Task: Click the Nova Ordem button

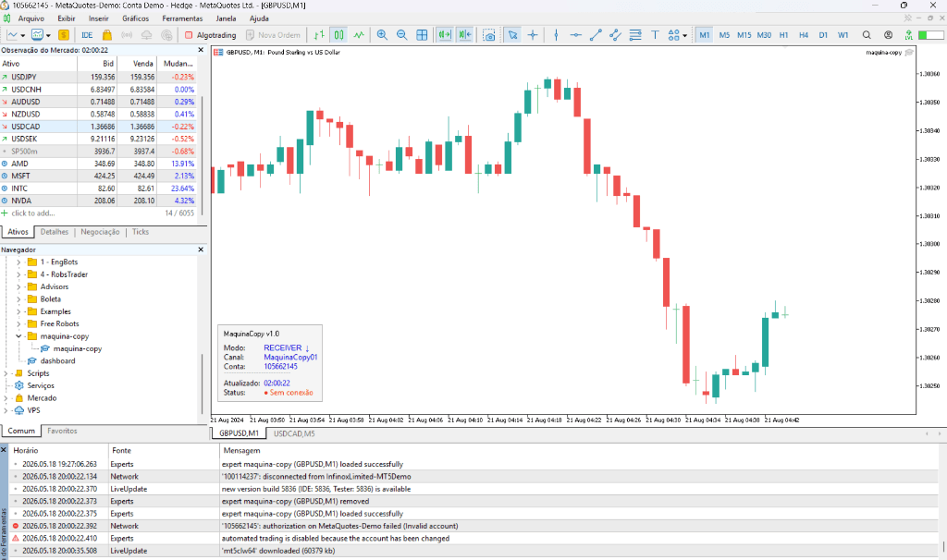Action: click(x=273, y=35)
